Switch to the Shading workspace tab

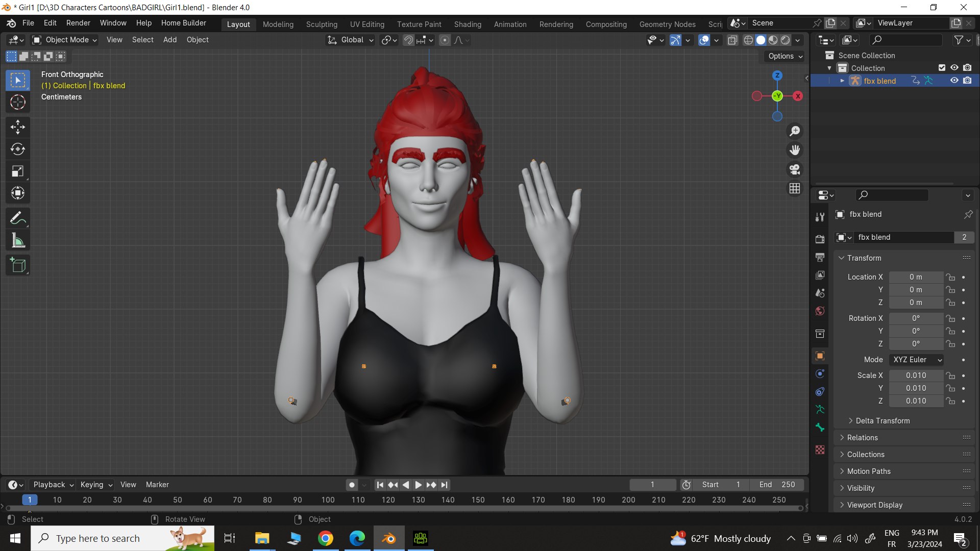[x=468, y=24]
